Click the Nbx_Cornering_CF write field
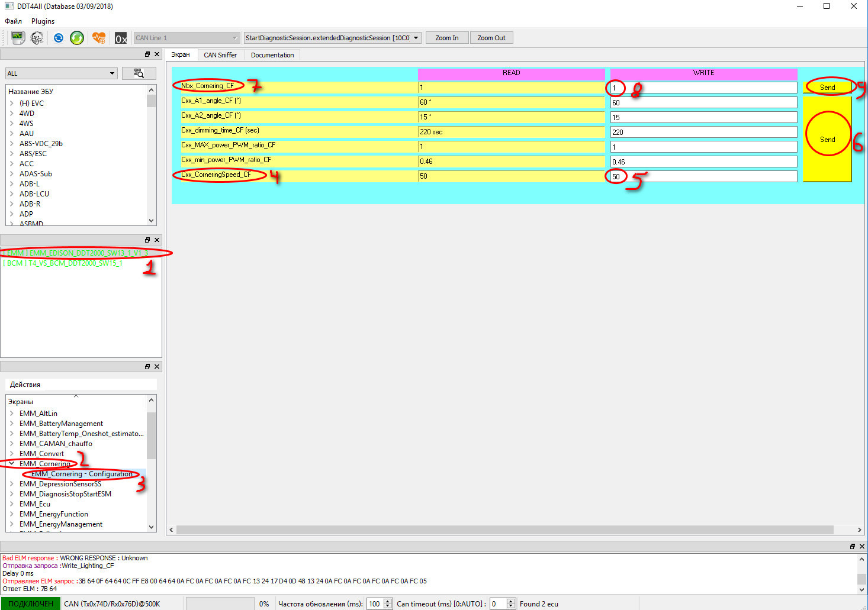This screenshot has width=868, height=610. click(703, 88)
